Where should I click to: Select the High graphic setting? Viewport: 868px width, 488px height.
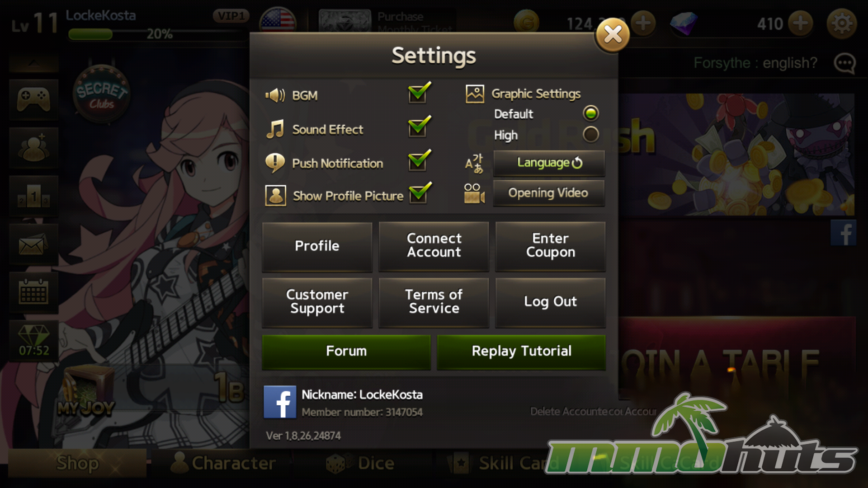click(590, 135)
